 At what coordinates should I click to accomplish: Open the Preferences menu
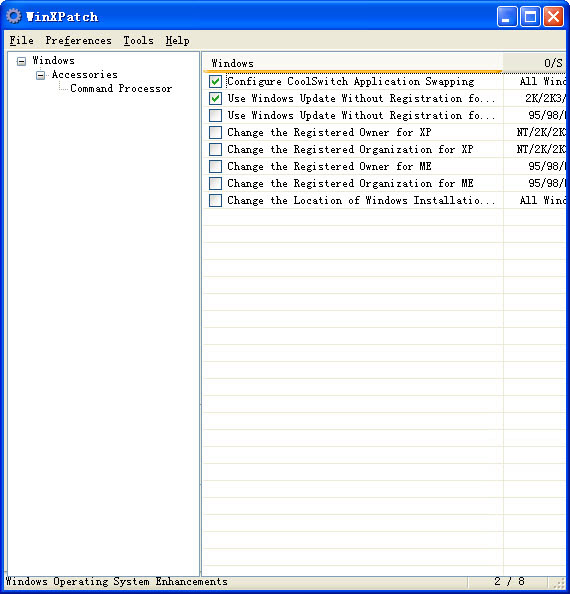[78, 41]
